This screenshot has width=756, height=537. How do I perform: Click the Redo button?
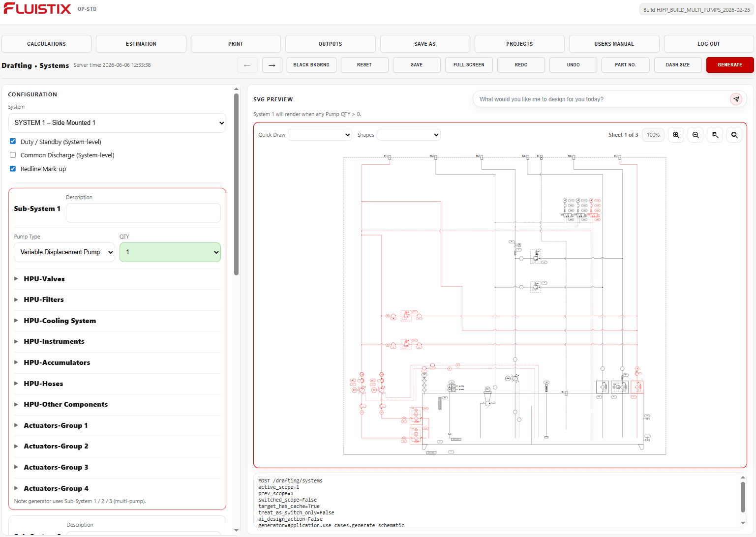click(x=521, y=65)
